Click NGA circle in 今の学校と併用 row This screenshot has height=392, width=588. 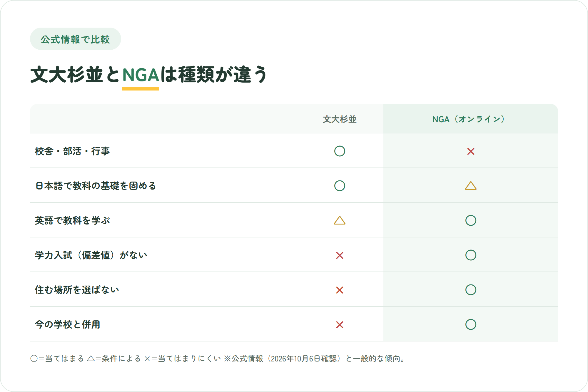pyautogui.click(x=471, y=324)
